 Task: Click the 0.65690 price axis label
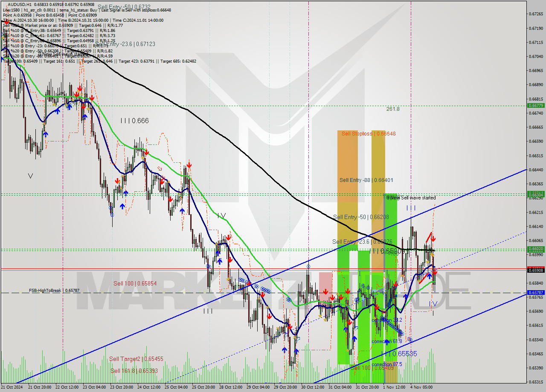click(536, 311)
